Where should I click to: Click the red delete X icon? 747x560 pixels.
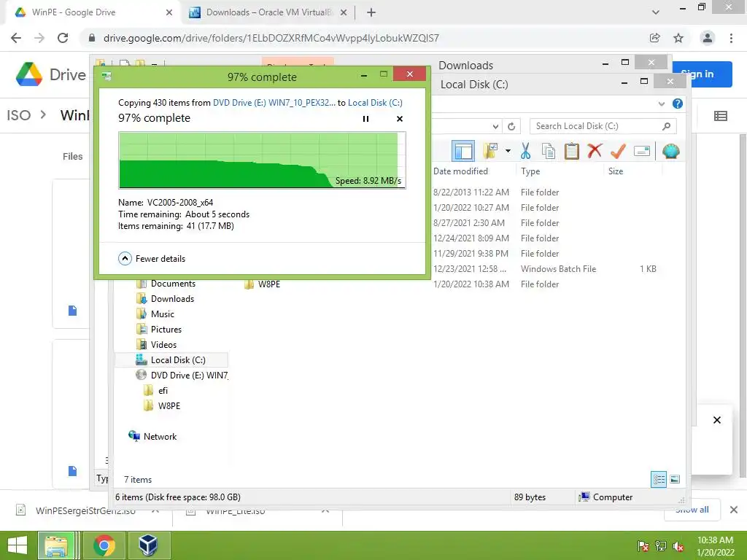click(595, 151)
